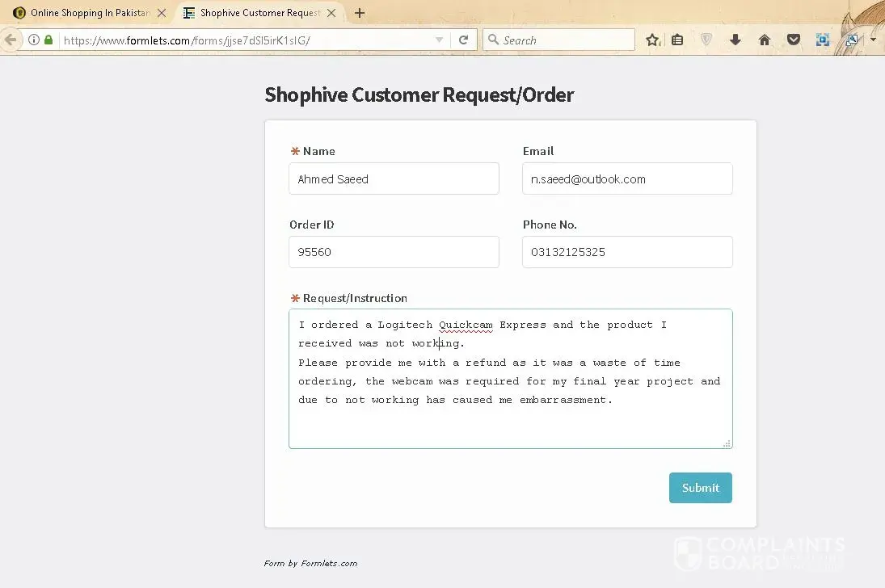This screenshot has width=885, height=588.
Task: Go back with the browser back arrow
Action: tap(11, 40)
